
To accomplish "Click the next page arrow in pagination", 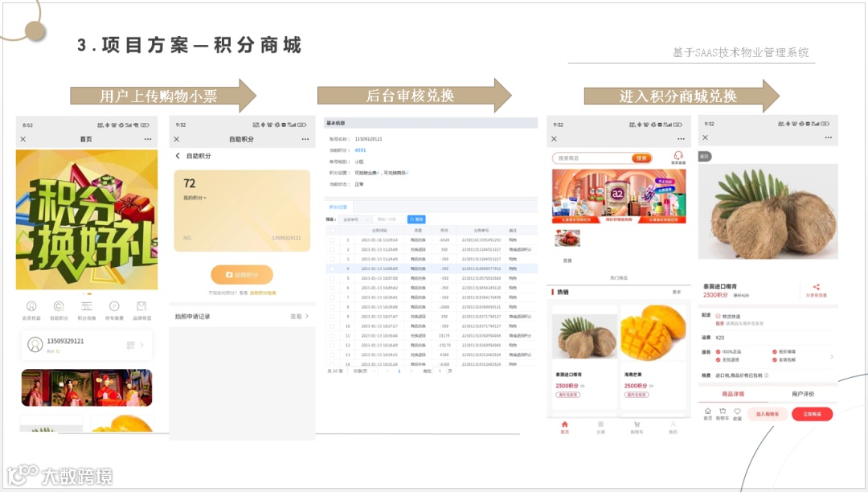I will 411,371.
